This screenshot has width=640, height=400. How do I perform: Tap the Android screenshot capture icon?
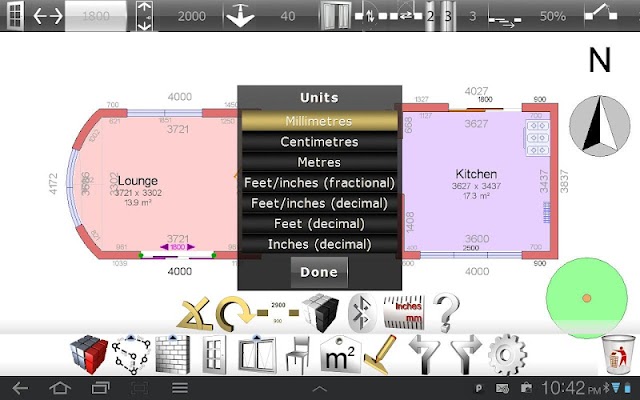[139, 388]
